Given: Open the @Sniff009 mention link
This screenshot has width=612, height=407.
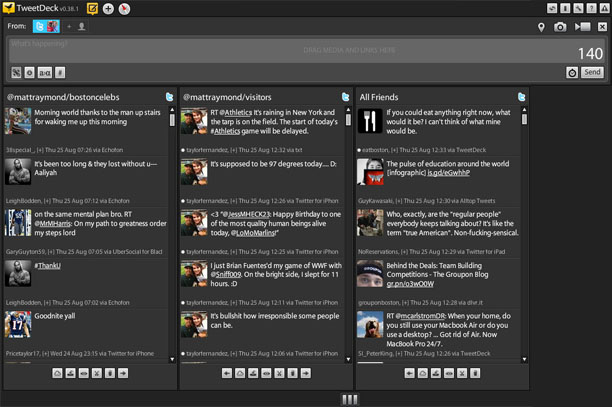Looking at the screenshot, I should click(x=226, y=274).
